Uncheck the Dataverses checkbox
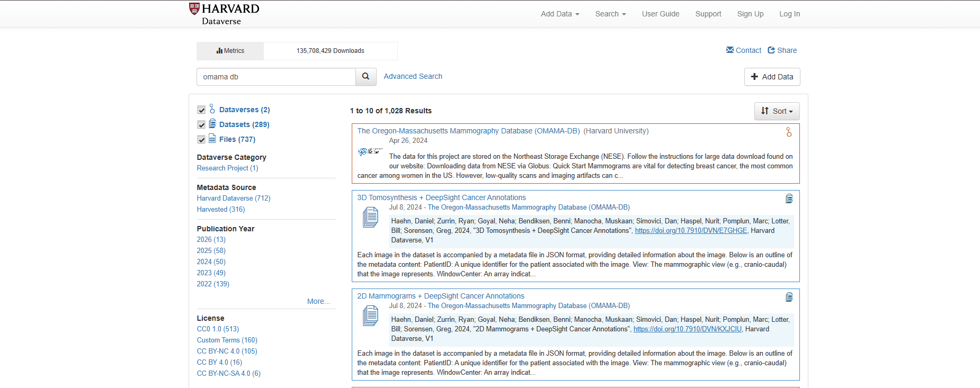Image resolution: width=980 pixels, height=388 pixels. click(201, 110)
